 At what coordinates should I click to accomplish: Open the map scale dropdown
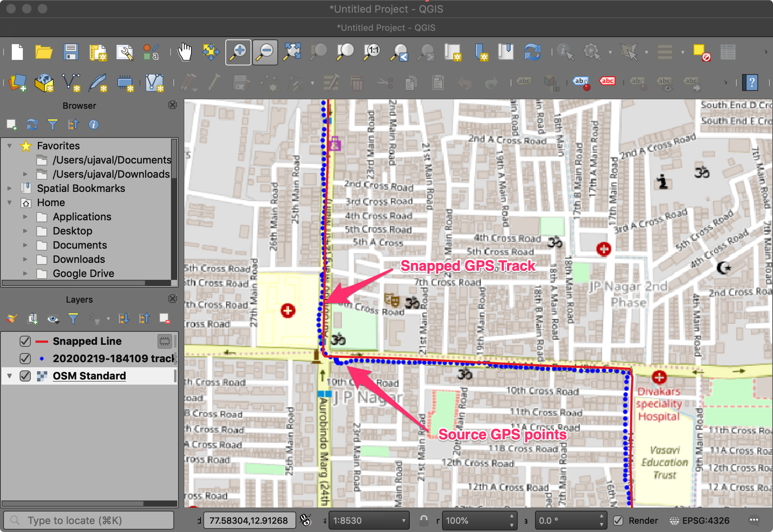click(x=403, y=521)
